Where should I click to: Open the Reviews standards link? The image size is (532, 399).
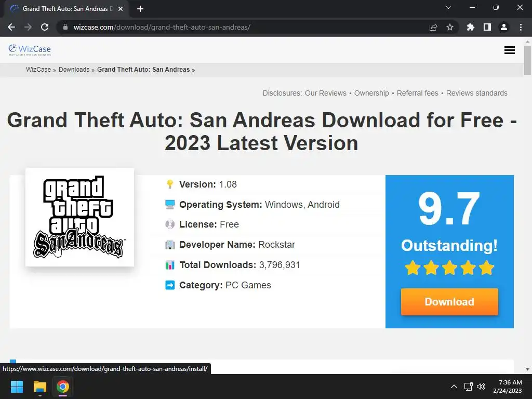(x=477, y=93)
